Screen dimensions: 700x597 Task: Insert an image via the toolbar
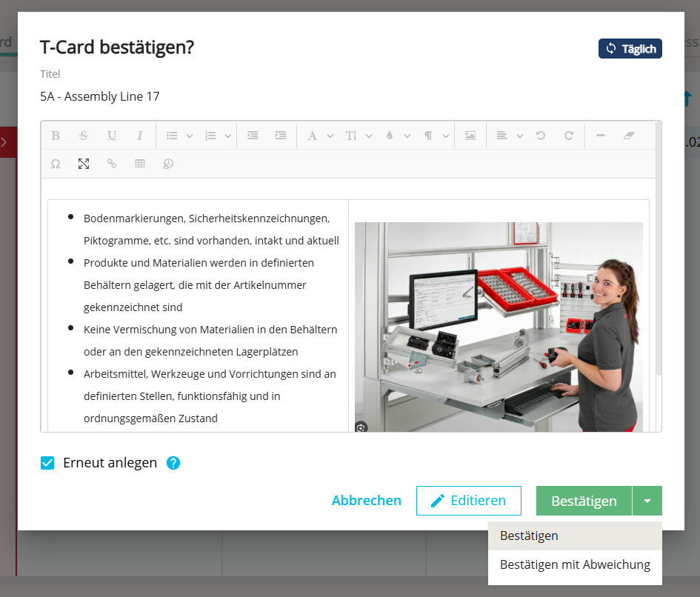(x=470, y=136)
